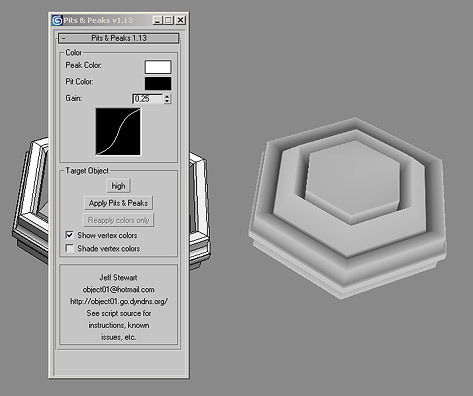Screen dimensions: 473x396
Task: Open the Pit Color black swatch
Action: (x=158, y=83)
